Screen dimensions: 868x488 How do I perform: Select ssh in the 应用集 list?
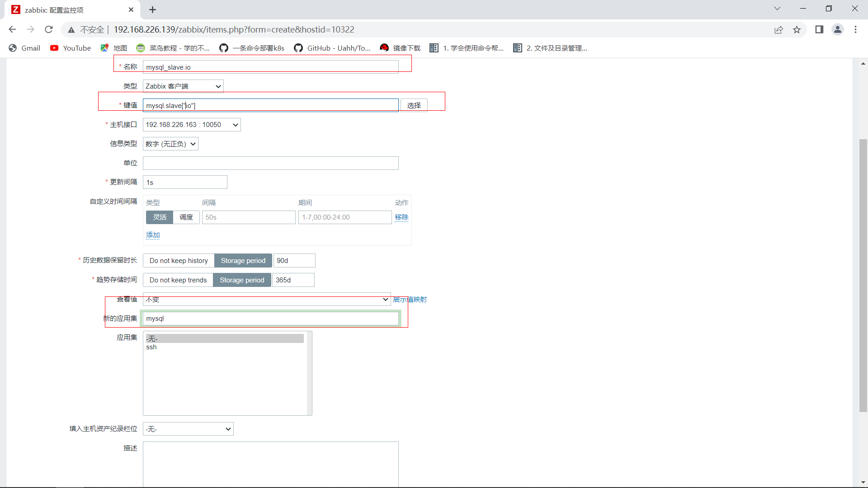tap(151, 347)
